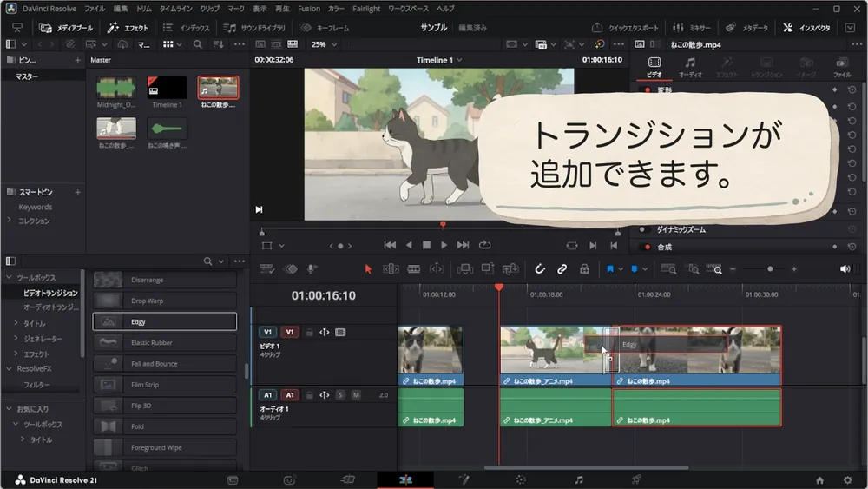Toggle Position lock icon

click(584, 269)
